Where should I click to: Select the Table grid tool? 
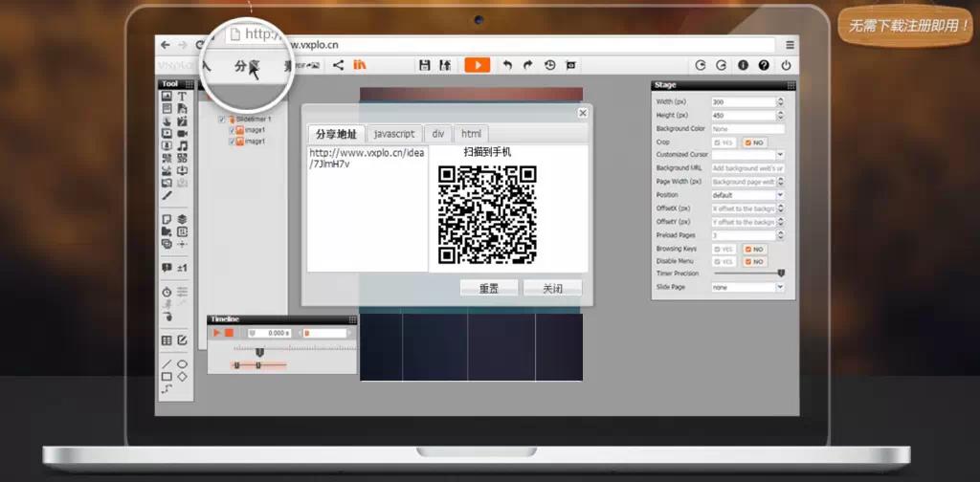click(x=167, y=340)
